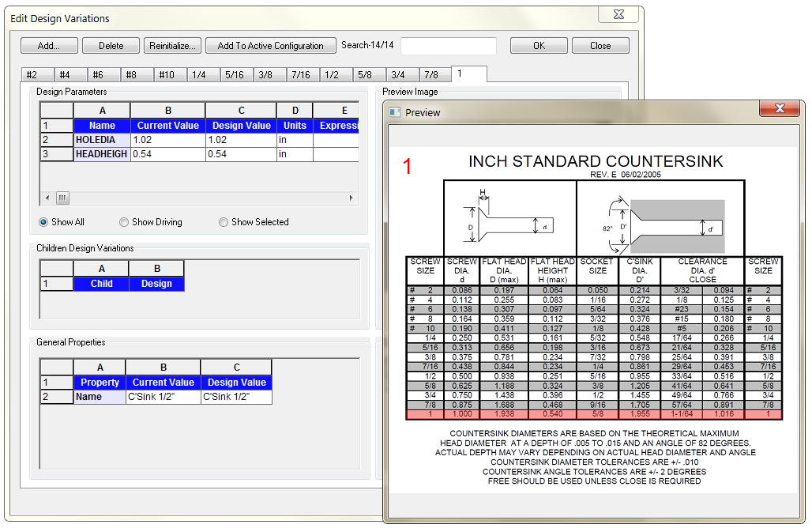Close the Preview window
Screen dimensions: 812x528
(x=780, y=108)
